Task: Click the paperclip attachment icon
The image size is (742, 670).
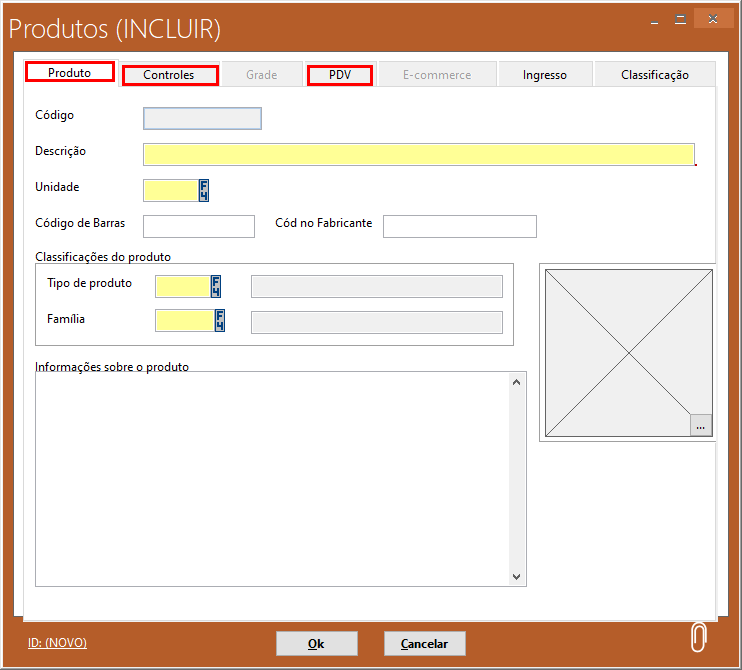Action: point(699,637)
